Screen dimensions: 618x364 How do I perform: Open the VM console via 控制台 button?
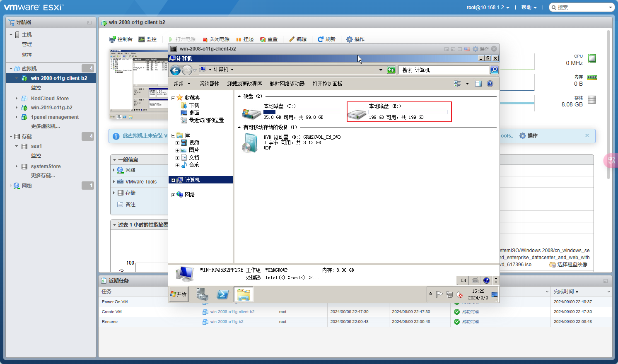point(121,39)
